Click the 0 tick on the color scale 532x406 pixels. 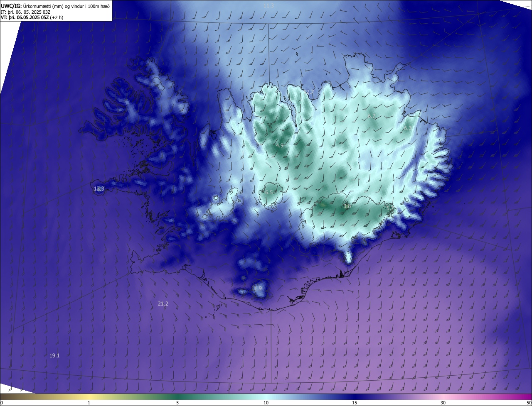click(2, 403)
